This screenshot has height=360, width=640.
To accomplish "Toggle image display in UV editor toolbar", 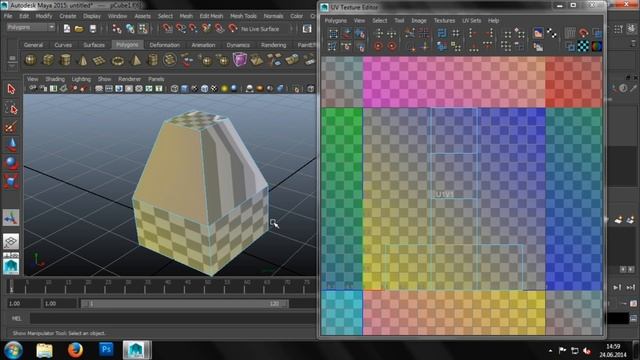I will pyautogui.click(x=538, y=33).
